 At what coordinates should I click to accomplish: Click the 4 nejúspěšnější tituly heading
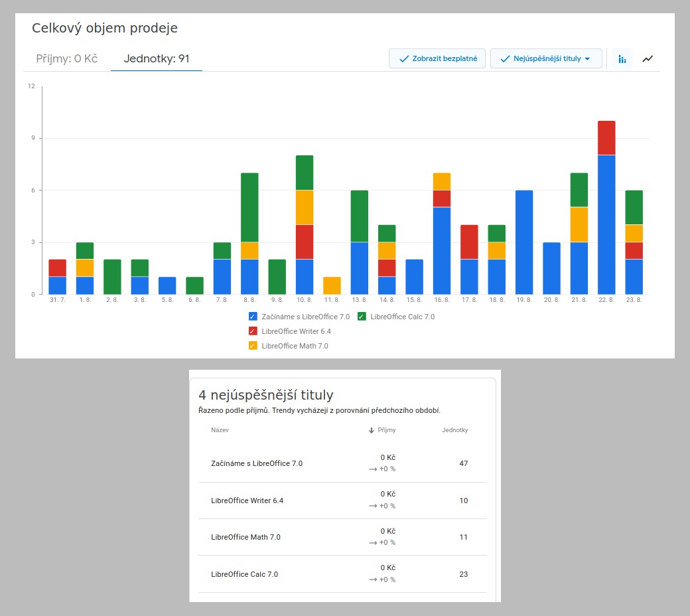click(266, 395)
